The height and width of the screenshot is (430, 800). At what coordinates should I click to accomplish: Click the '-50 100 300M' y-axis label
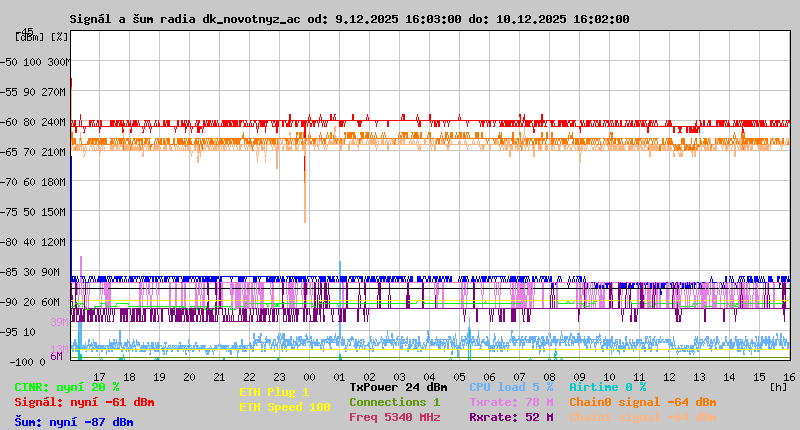(x=35, y=62)
